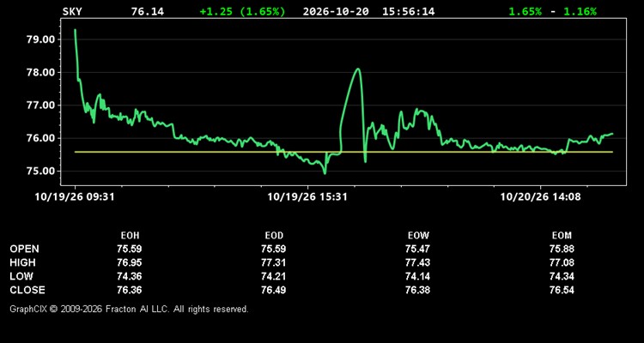Click the +1.25 (1.65%) change value
644x343 pixels.
point(242,11)
